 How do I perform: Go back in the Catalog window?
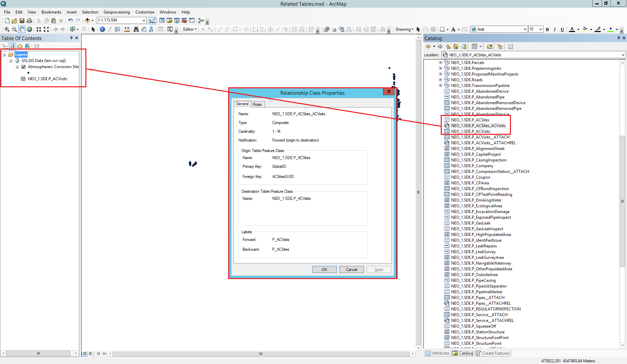pos(428,47)
